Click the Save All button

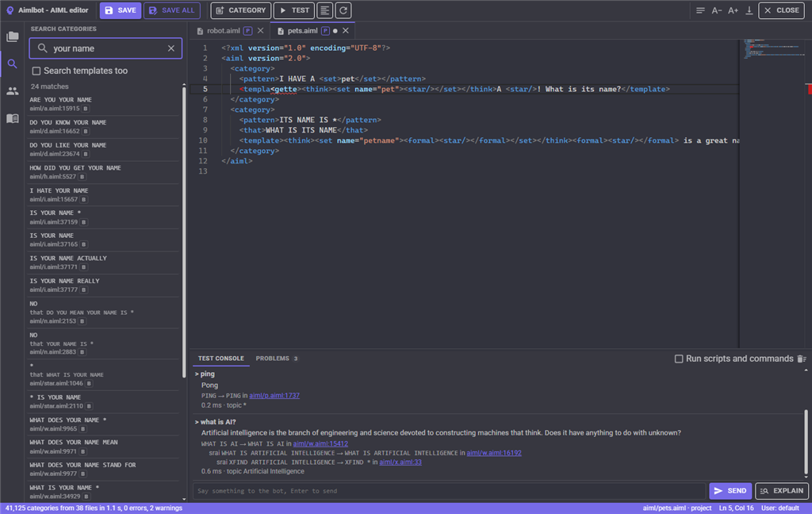[172, 10]
